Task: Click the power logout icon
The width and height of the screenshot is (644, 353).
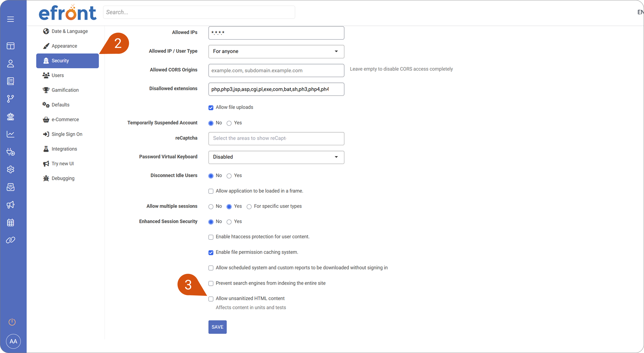Action: pyautogui.click(x=12, y=322)
